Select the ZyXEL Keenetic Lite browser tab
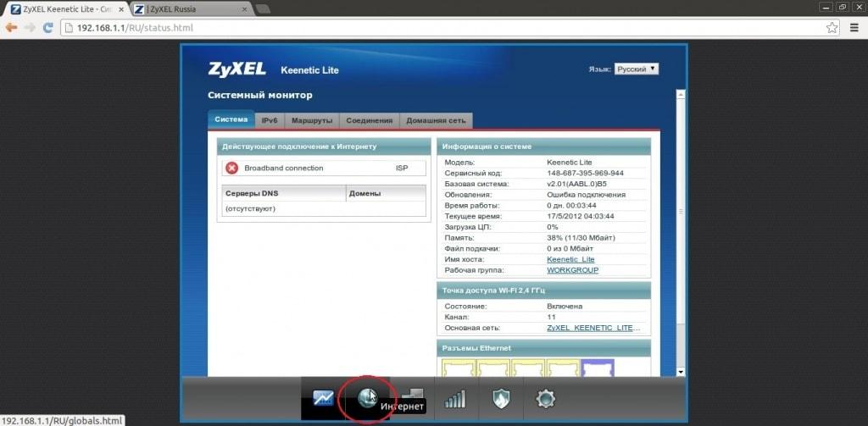 tap(65, 9)
